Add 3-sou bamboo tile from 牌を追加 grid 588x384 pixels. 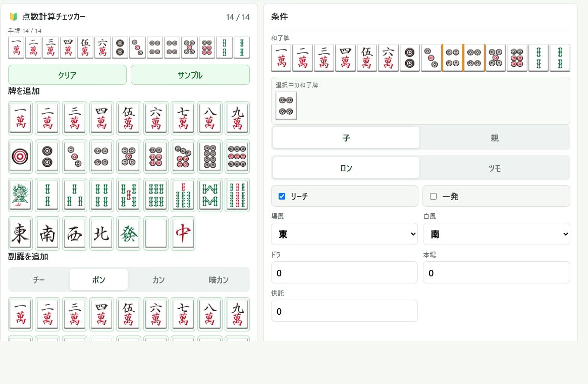[75, 195]
